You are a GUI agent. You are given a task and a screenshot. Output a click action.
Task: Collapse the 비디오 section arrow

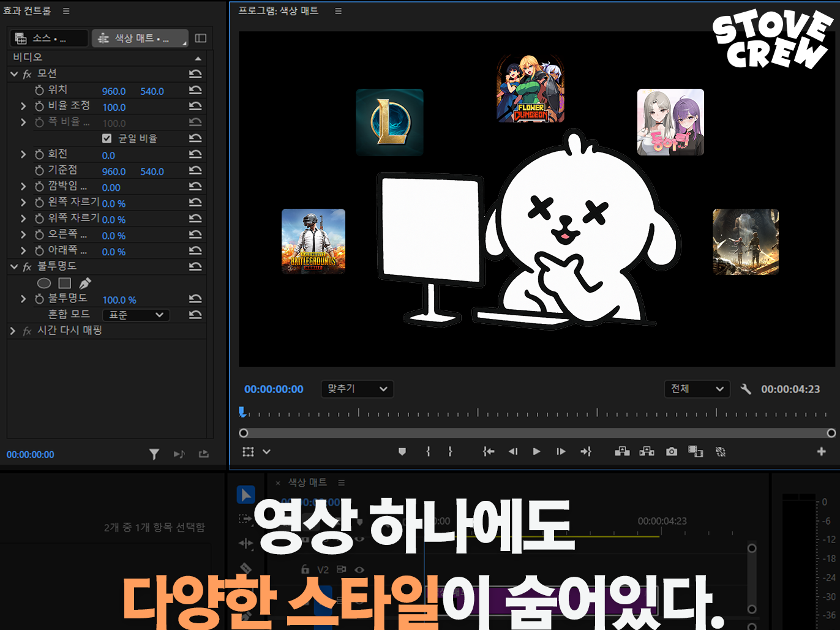click(198, 58)
